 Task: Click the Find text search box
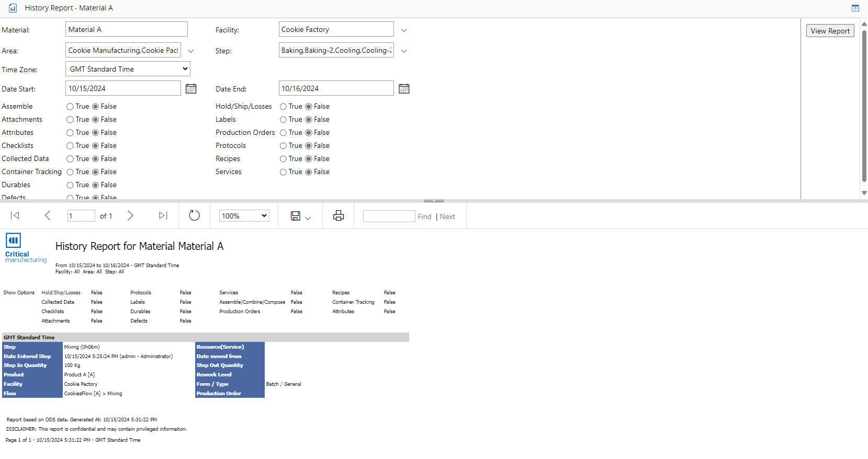[x=389, y=216]
